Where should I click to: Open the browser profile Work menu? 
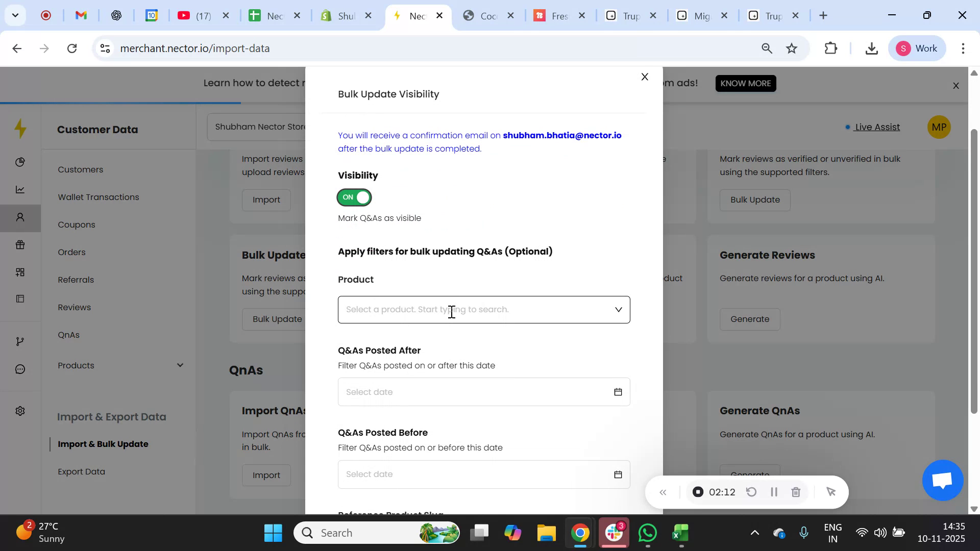(917, 48)
